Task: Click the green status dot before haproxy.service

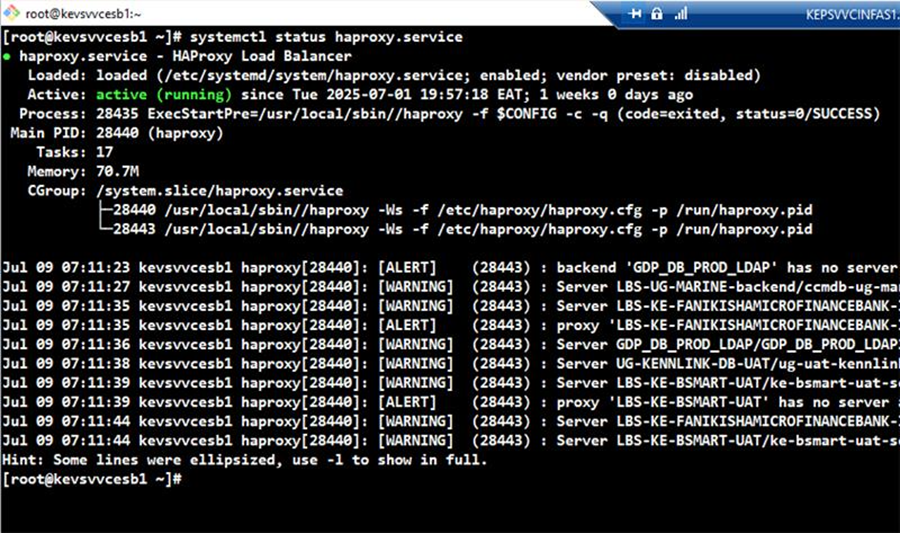Action: click(6, 57)
